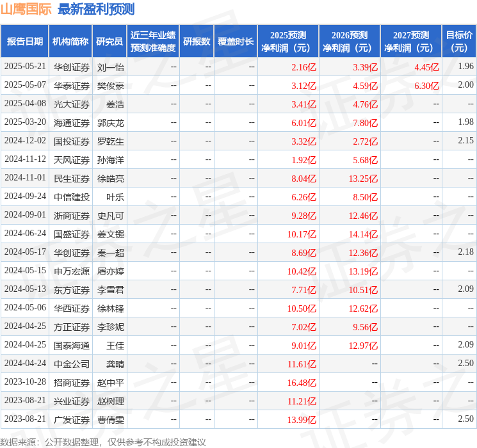Select the date cell 2024-11-01
477x448 pixels.
tap(25, 178)
